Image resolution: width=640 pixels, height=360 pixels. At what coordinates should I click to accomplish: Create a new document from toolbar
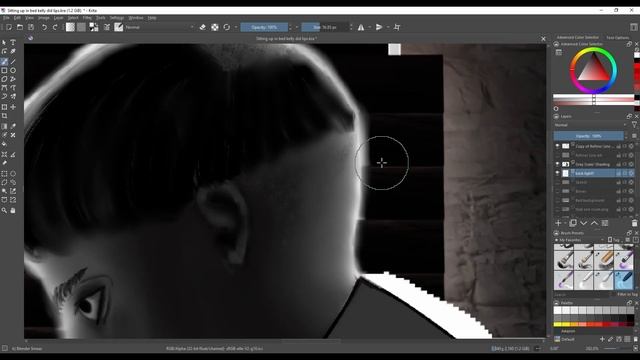pyautogui.click(x=9, y=27)
